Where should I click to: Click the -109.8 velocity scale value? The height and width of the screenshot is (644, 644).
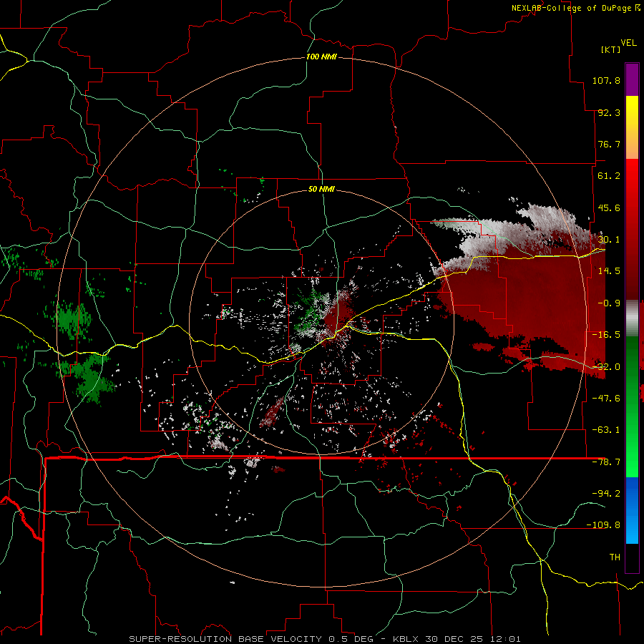tap(603, 525)
